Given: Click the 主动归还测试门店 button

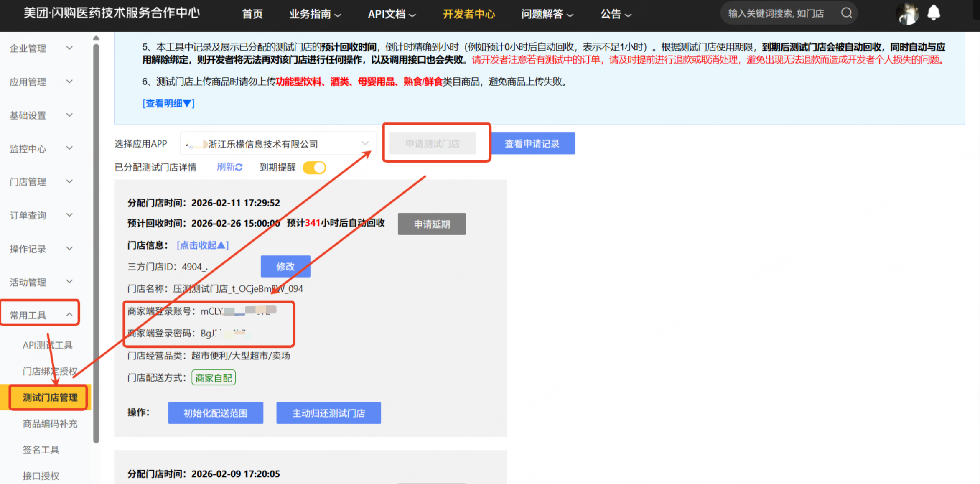Looking at the screenshot, I should point(328,413).
